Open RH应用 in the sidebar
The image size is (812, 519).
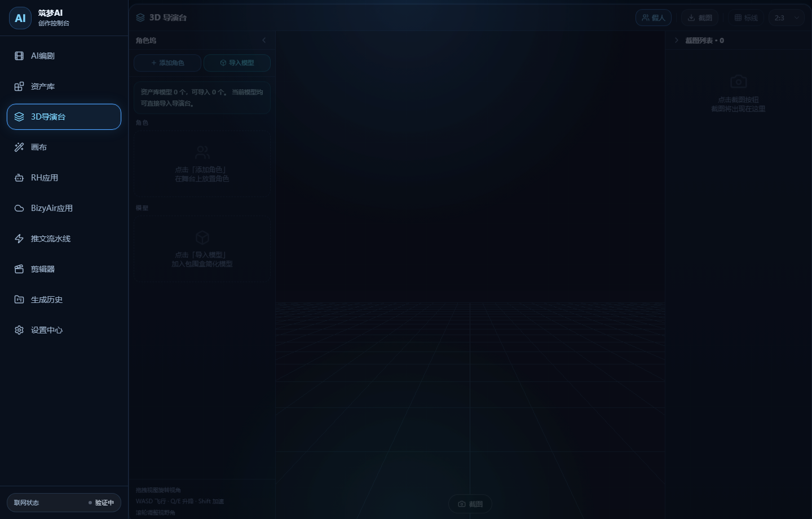[64, 178]
